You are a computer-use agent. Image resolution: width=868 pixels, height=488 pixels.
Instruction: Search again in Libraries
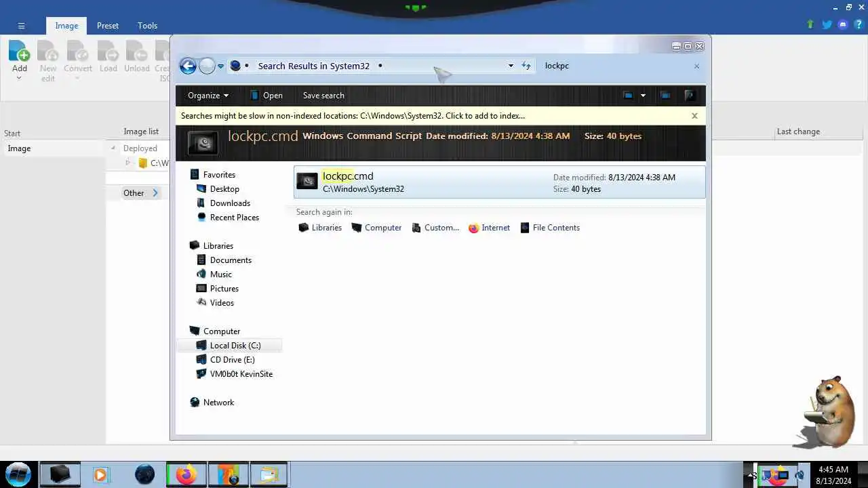pyautogui.click(x=319, y=228)
